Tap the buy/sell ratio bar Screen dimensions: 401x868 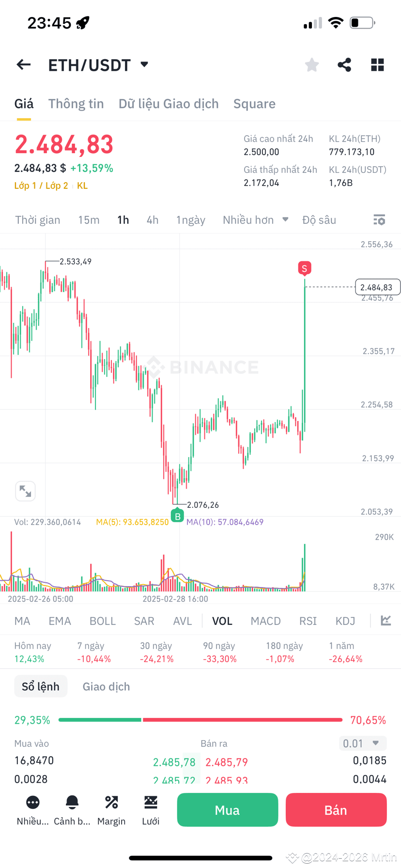tap(200, 720)
